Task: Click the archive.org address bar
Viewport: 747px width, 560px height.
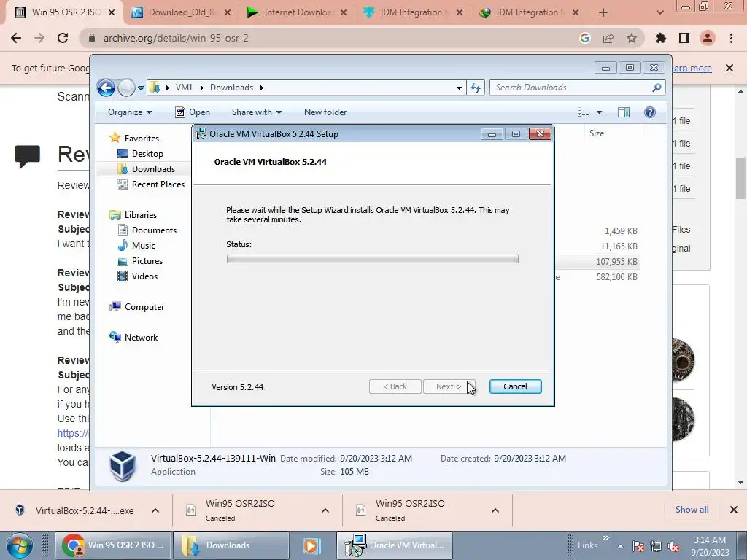Action: (x=329, y=38)
